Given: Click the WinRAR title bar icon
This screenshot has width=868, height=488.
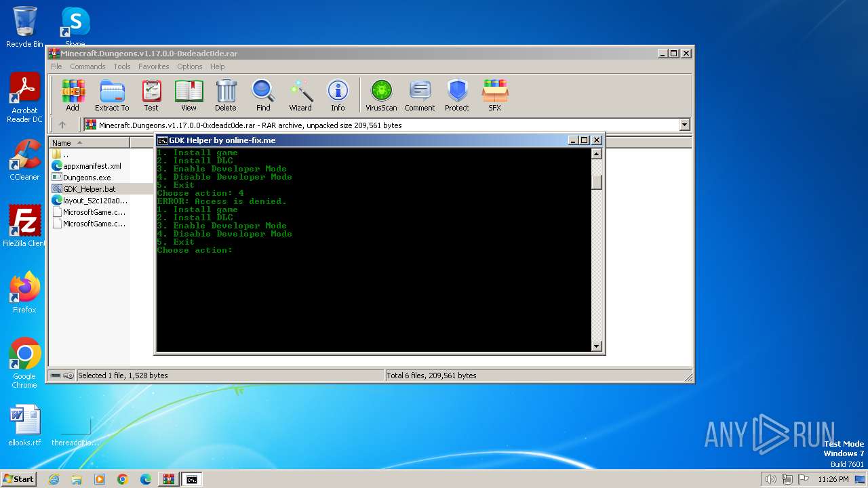Looking at the screenshot, I should [54, 54].
